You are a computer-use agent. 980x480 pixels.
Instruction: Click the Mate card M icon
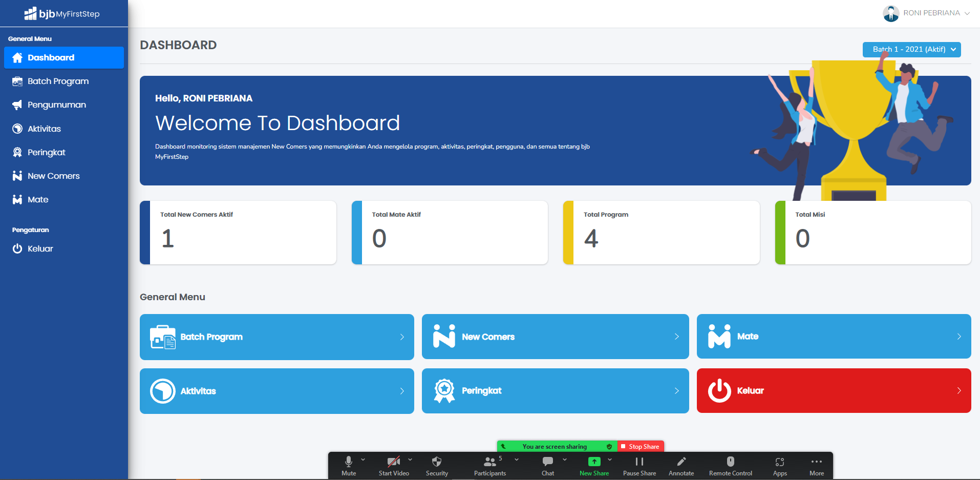click(x=719, y=336)
